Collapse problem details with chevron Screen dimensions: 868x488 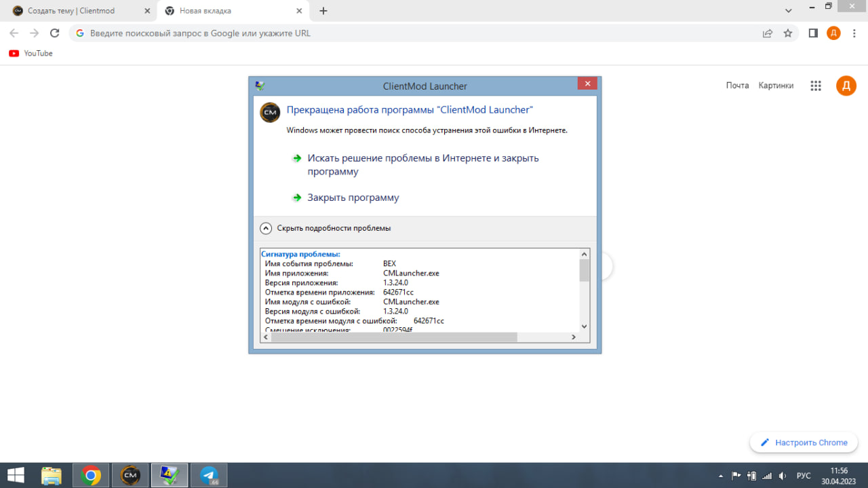point(266,228)
